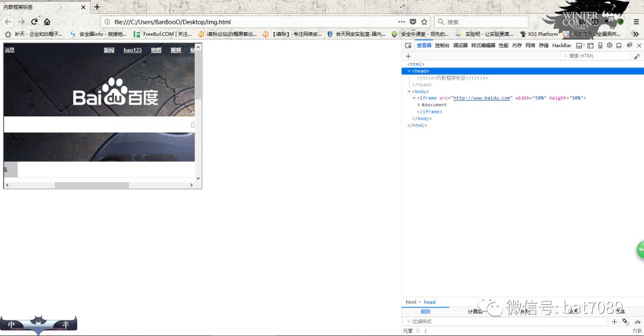This screenshot has width=644, height=336.
Task: Add a new style rule with plus
Action: click(x=614, y=322)
